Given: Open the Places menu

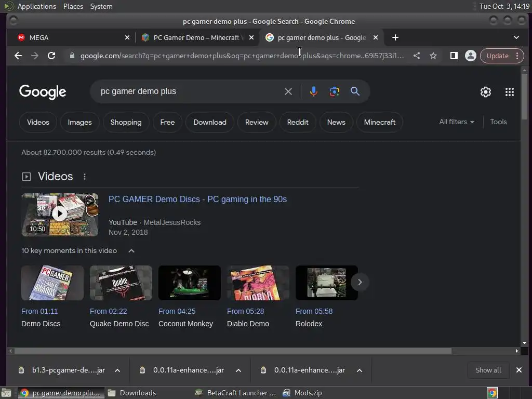Looking at the screenshot, I should coord(73,6).
